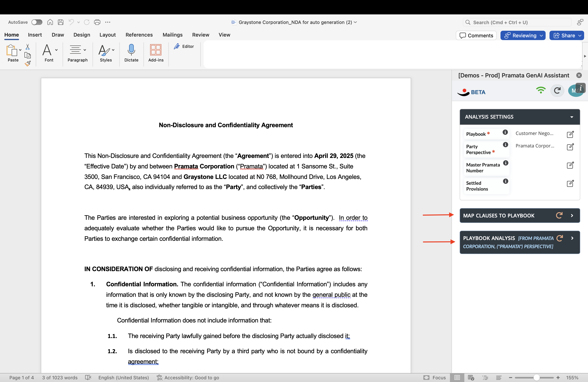
Task: Switch to the Draw tab
Action: 58,35
